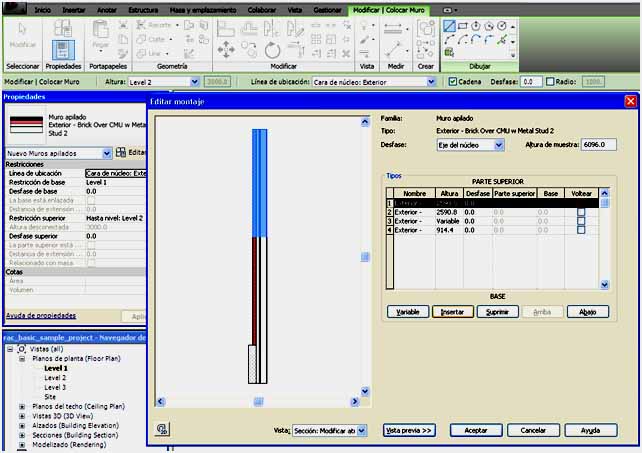Click the Insertar button in dialog

tap(452, 312)
